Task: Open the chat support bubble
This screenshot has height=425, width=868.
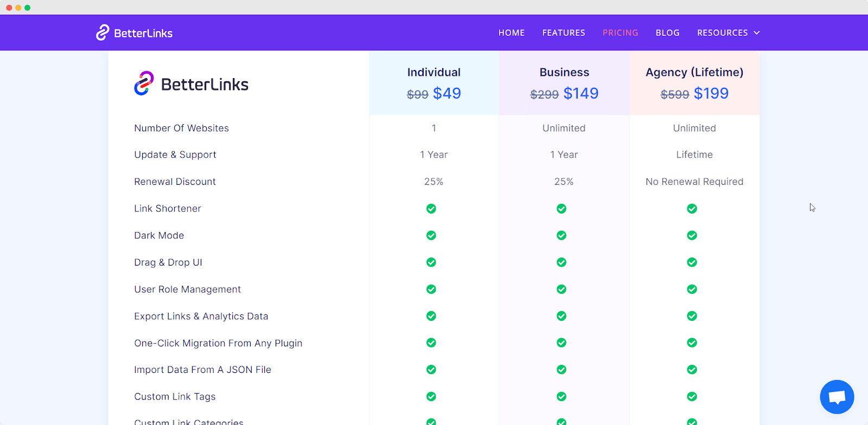Action: click(x=837, y=397)
